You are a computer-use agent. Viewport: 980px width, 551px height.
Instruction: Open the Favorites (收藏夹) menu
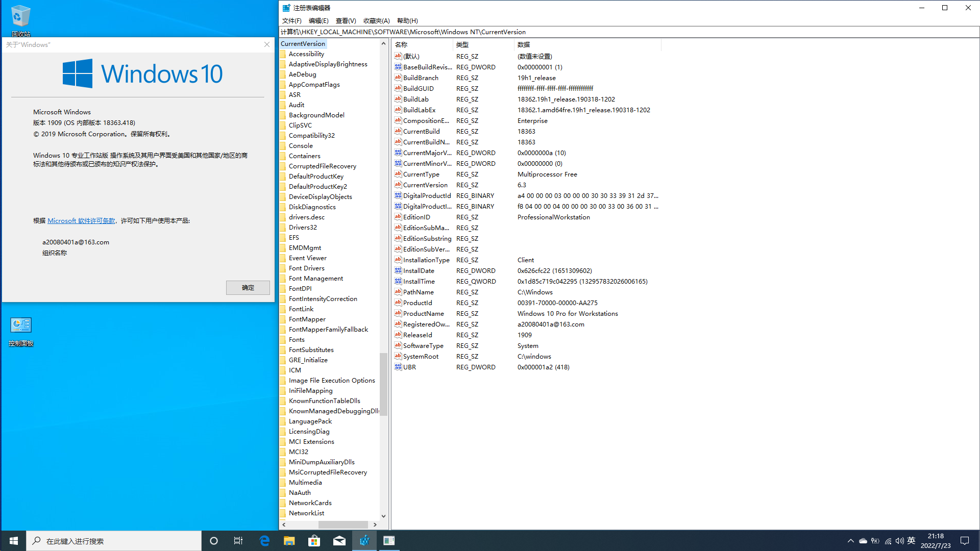pyautogui.click(x=376, y=20)
